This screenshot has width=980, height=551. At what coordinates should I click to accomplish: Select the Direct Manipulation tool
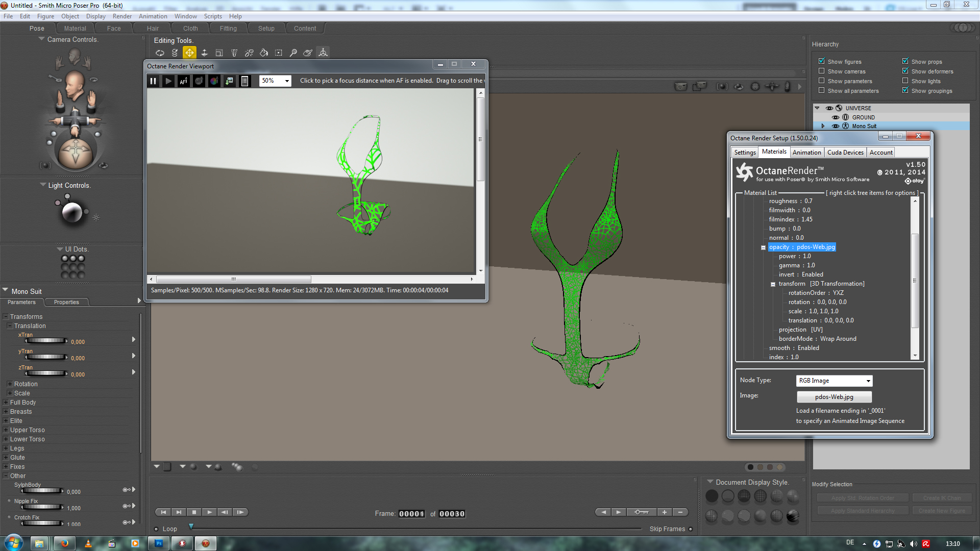(323, 53)
